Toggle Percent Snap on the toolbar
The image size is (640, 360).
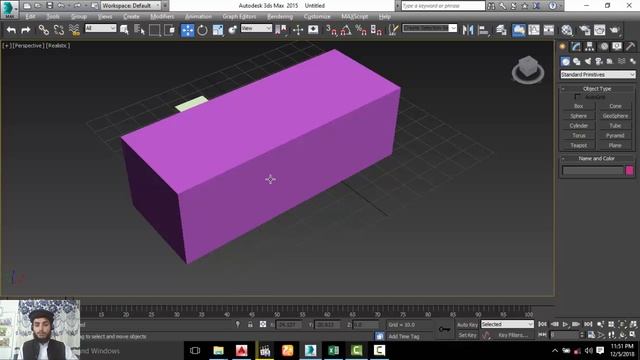[x=361, y=30]
